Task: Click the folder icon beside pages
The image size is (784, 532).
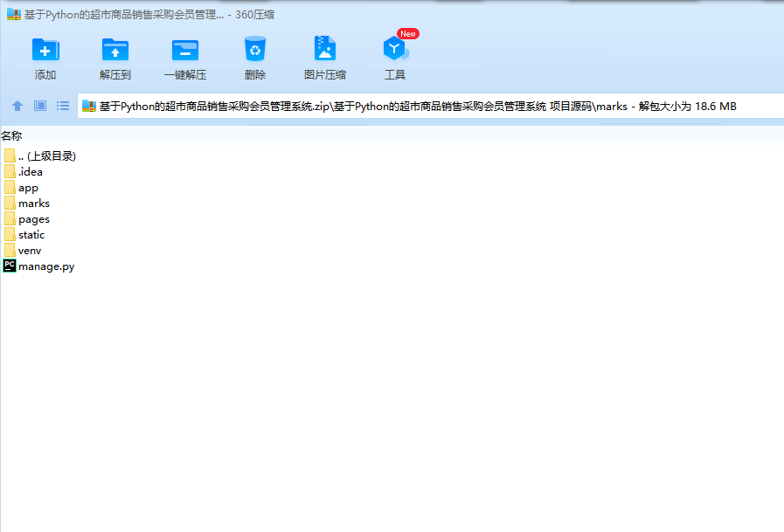Action: [x=10, y=218]
